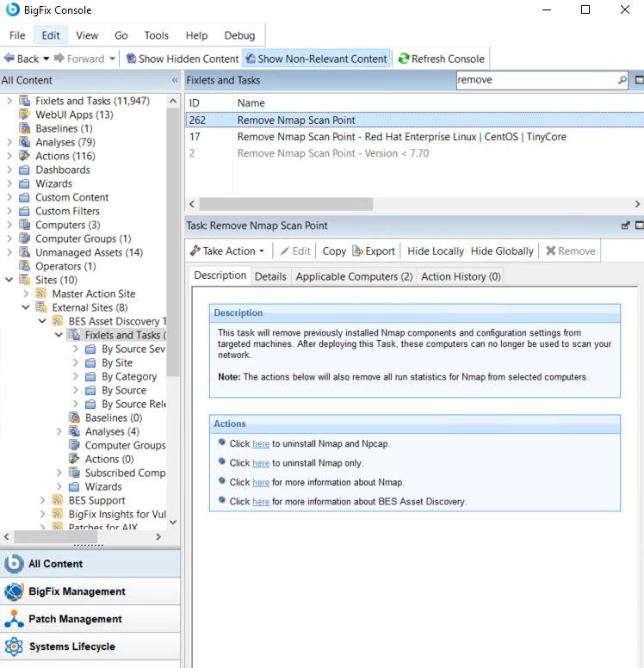Expand the Computers tree node

tap(9, 225)
